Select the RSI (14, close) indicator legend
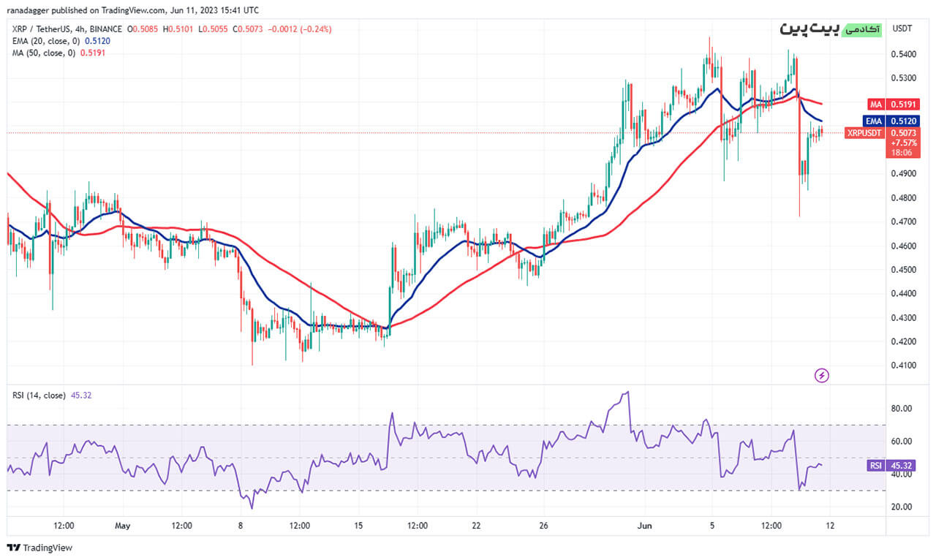The width and height of the screenshot is (936, 560). pyautogui.click(x=38, y=396)
